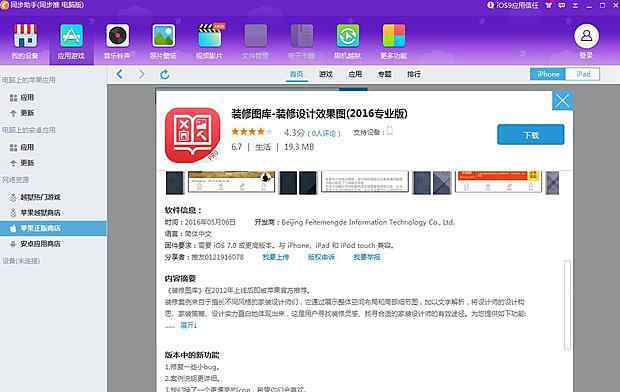Viewport: 620px width, 392px height.
Task: Click the supported-device phone icon
Action: click(x=389, y=131)
